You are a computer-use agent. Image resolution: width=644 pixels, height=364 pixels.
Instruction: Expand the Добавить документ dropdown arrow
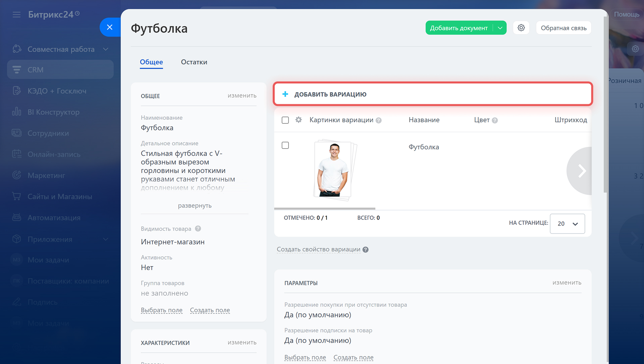(x=500, y=28)
